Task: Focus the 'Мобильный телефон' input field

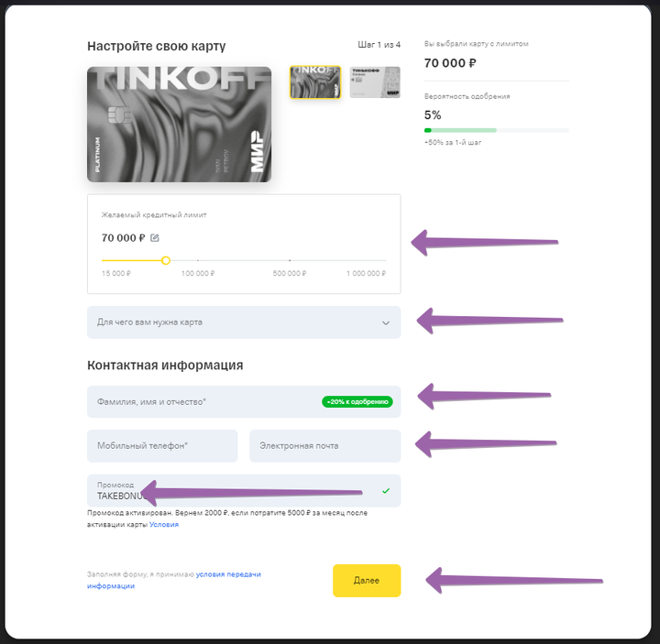Action: tap(162, 446)
